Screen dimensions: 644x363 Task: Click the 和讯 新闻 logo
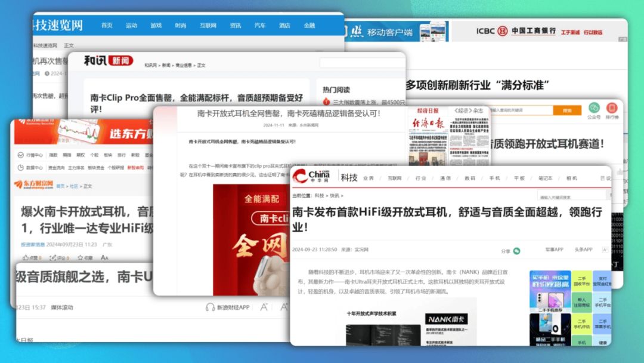coord(109,61)
